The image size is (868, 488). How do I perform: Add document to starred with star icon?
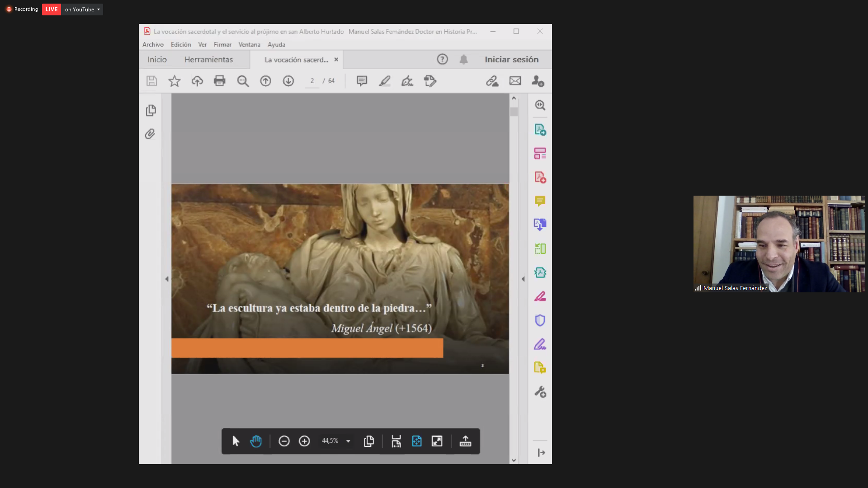tap(175, 81)
